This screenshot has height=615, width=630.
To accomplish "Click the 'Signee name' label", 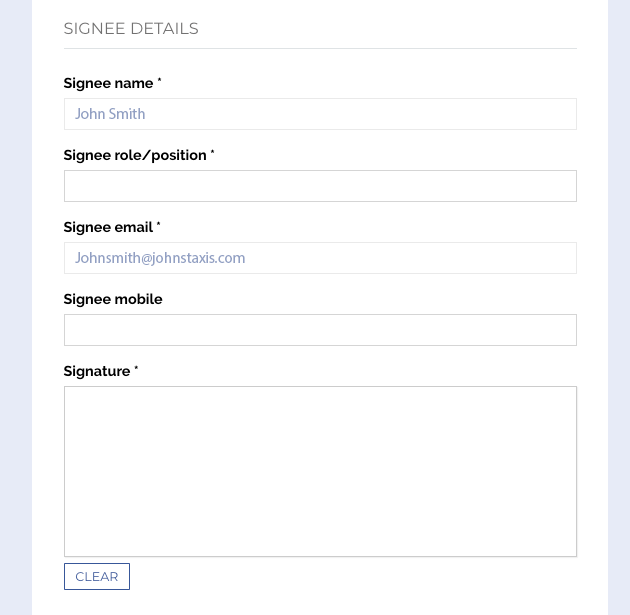I will (108, 83).
